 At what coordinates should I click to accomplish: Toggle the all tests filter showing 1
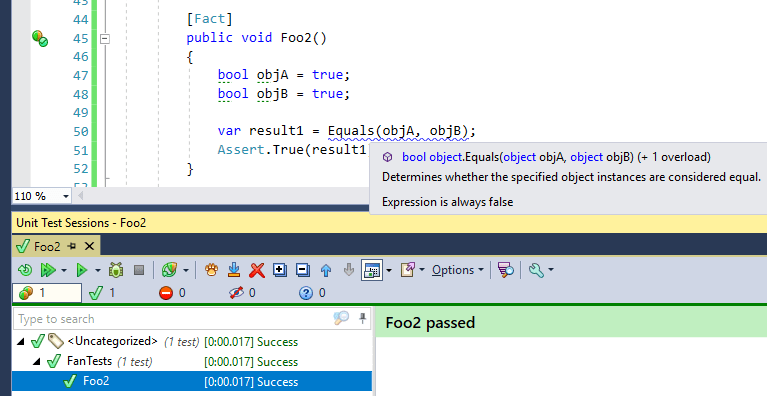coord(47,293)
